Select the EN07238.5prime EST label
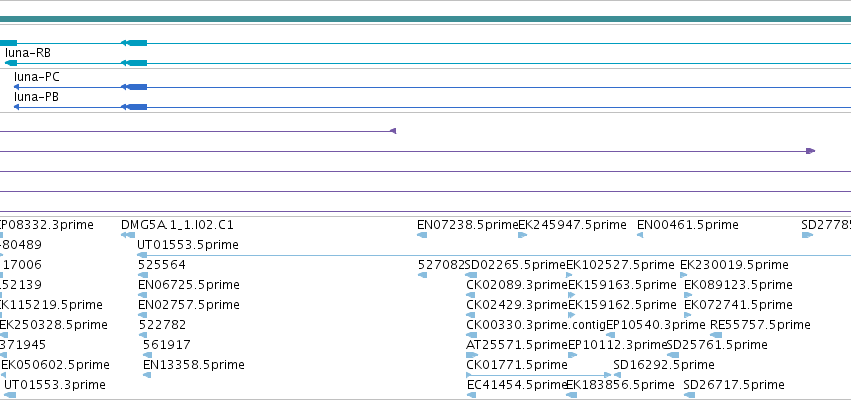851x400 pixels. coord(468,225)
